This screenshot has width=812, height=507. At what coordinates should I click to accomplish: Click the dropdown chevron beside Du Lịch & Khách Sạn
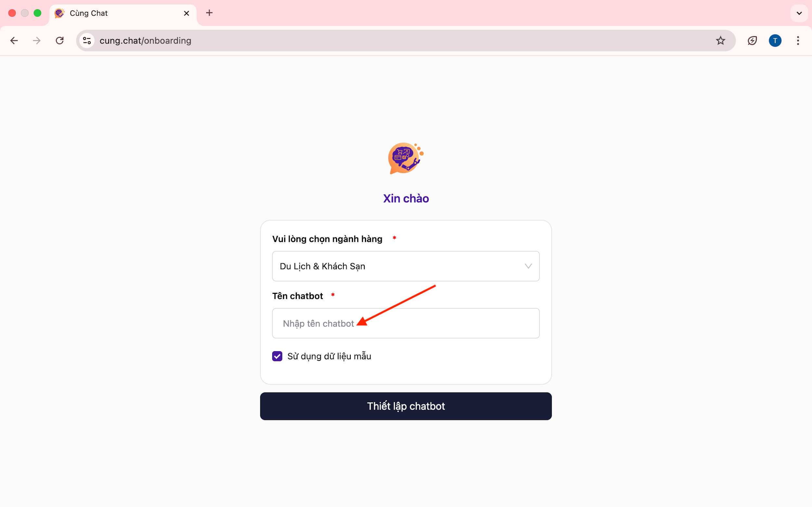(528, 266)
